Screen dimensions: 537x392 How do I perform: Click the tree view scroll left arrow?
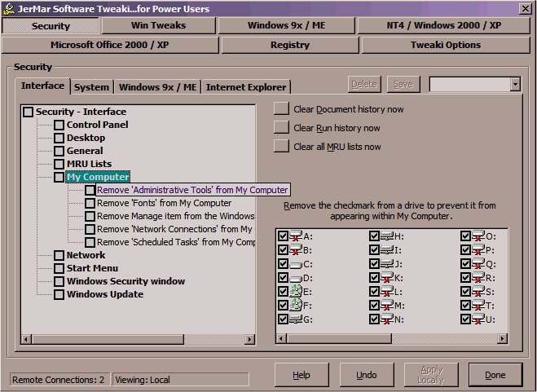coord(26,339)
